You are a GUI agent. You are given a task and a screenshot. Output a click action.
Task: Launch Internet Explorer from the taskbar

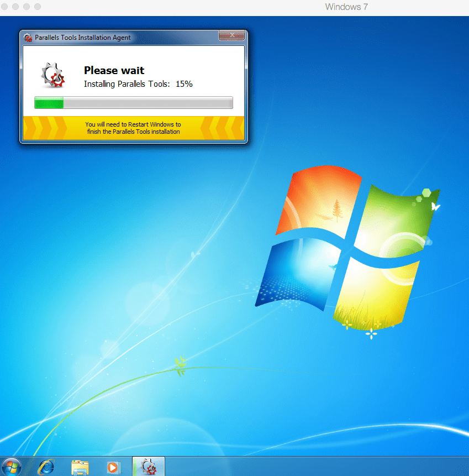tap(46, 467)
